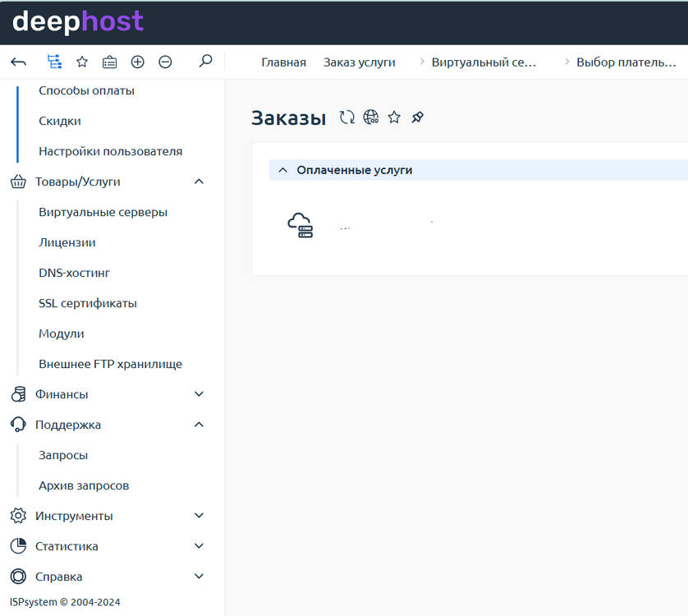
Task: Click the cloud server service icon
Action: point(300,225)
